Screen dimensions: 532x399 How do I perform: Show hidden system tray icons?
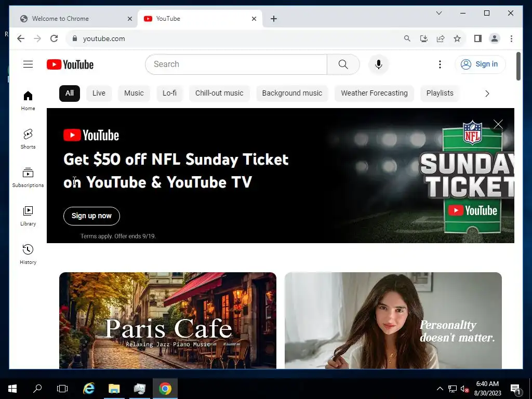pos(440,389)
